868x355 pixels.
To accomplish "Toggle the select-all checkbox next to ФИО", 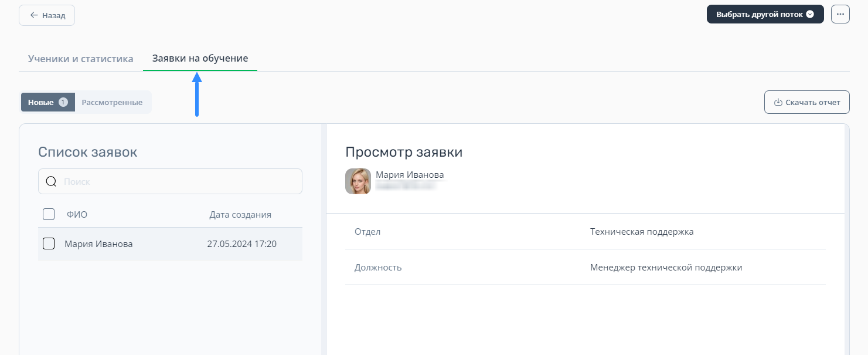I will [49, 214].
